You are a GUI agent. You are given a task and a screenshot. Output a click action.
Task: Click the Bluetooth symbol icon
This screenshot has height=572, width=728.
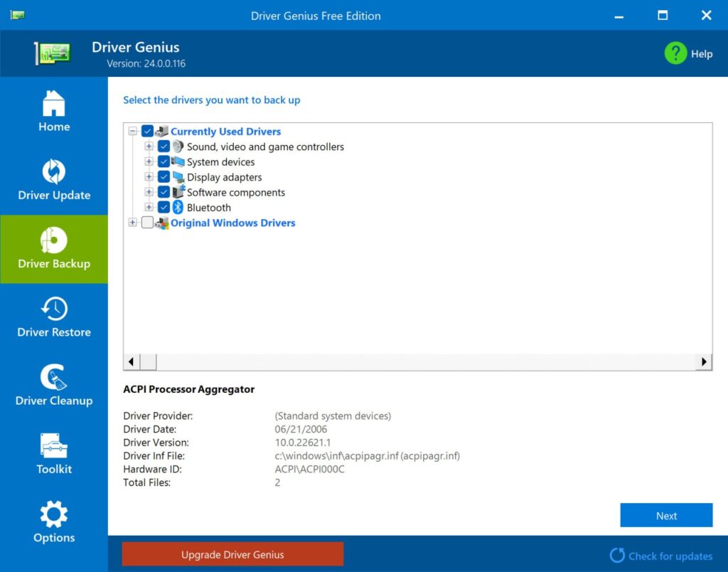pyautogui.click(x=178, y=207)
